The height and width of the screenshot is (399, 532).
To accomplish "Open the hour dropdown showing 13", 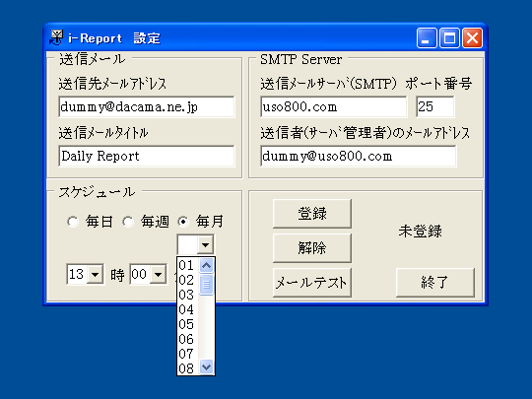I will pos(95,274).
